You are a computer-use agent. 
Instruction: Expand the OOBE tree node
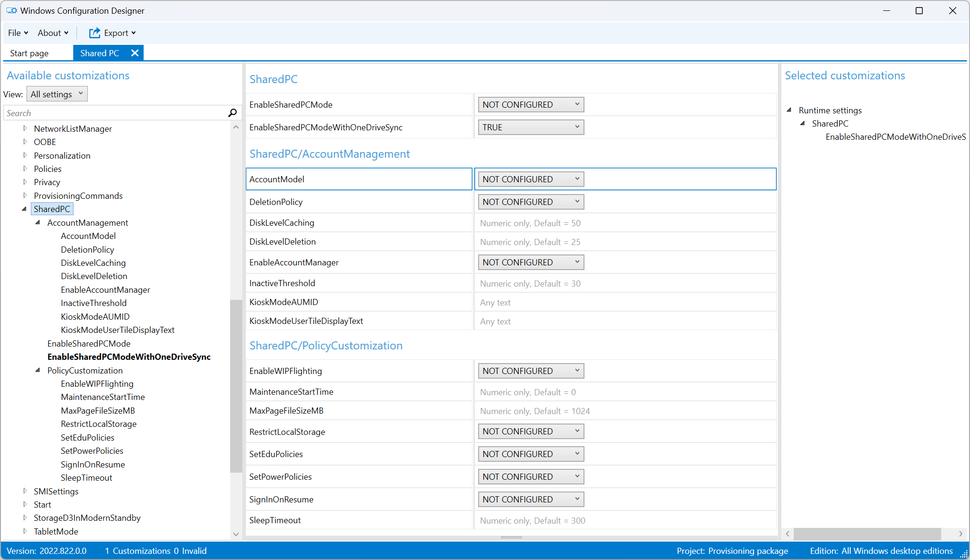(26, 142)
